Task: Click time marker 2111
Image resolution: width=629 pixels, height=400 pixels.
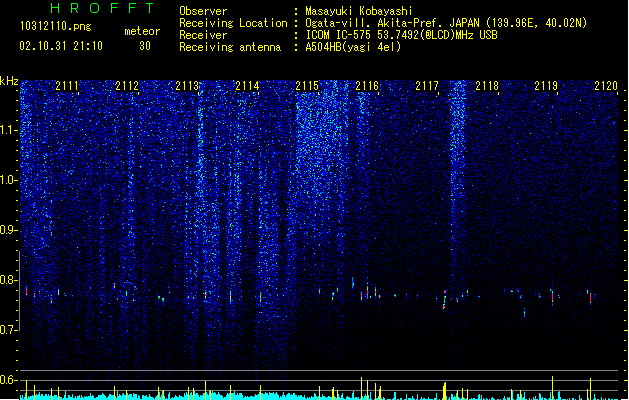Action: (x=67, y=86)
